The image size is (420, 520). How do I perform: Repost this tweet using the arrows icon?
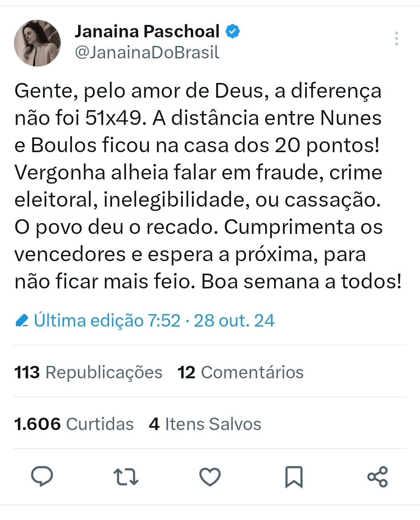pos(126,477)
